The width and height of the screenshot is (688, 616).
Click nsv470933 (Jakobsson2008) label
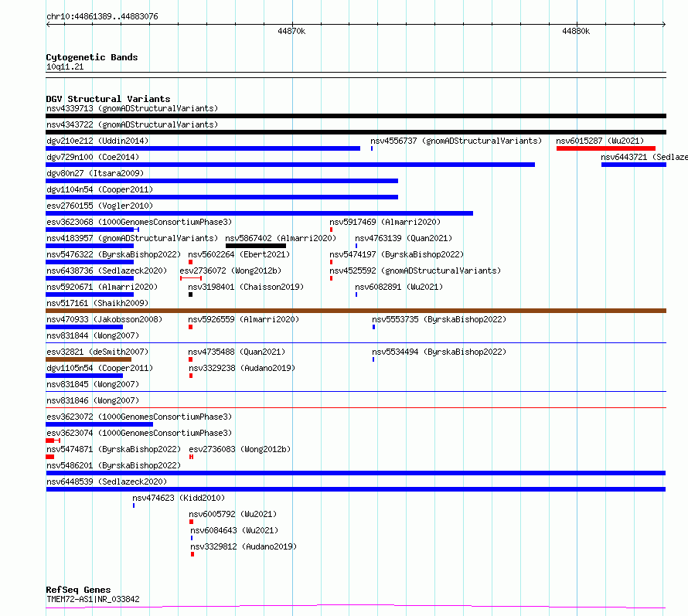pos(104,319)
